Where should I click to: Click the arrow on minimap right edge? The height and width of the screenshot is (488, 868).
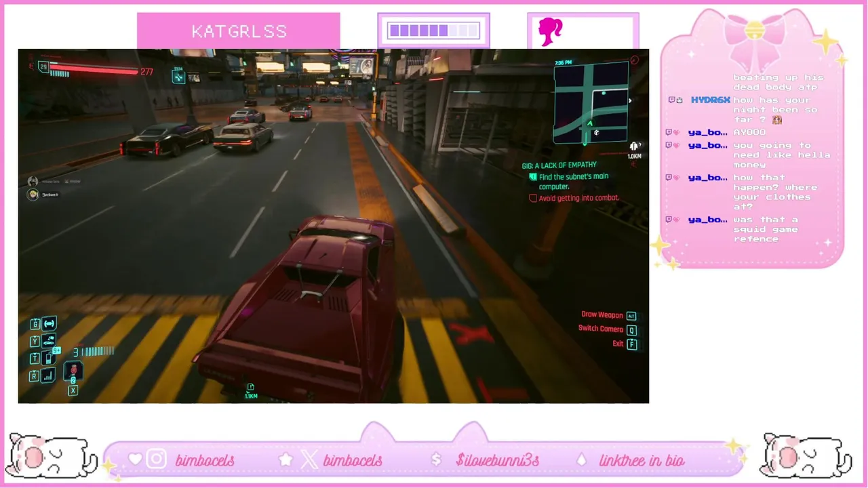click(630, 101)
